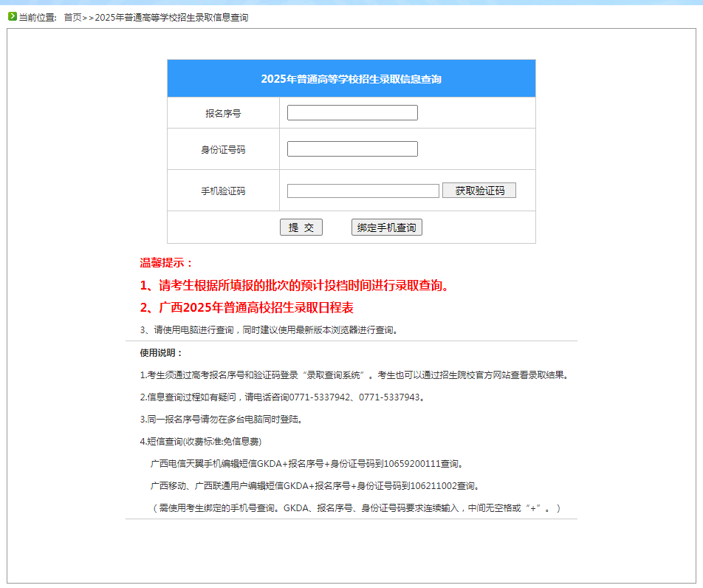
Task: Click instruction 3 about 多台电脑同时登陆
Action: pos(222,420)
